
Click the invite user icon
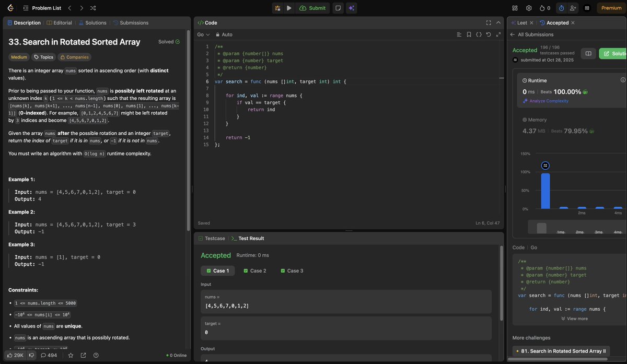[573, 8]
